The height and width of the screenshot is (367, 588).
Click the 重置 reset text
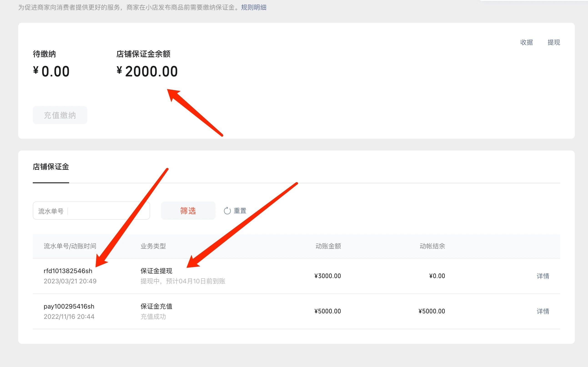[x=240, y=211]
